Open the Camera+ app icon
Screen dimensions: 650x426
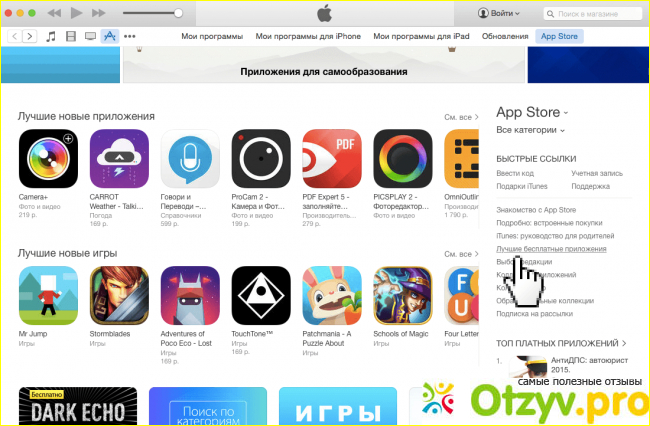coord(48,159)
